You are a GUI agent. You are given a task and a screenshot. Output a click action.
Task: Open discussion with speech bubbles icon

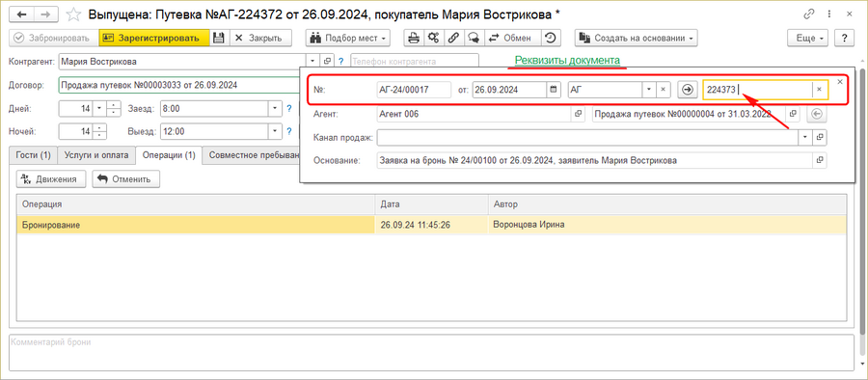pos(474,38)
